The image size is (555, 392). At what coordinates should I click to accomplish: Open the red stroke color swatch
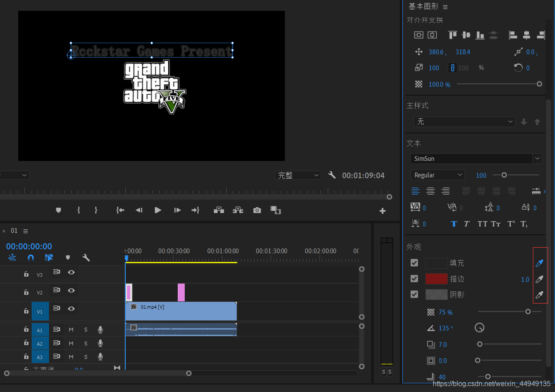[436, 279]
